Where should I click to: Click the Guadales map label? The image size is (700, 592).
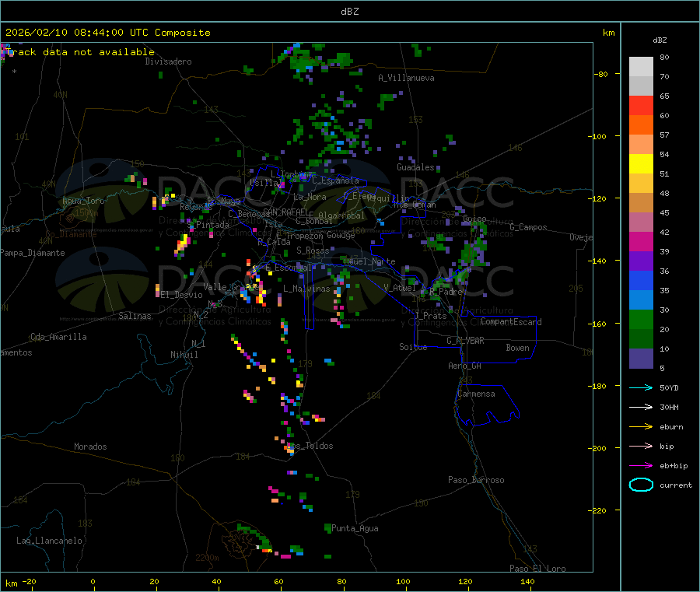[x=415, y=167]
